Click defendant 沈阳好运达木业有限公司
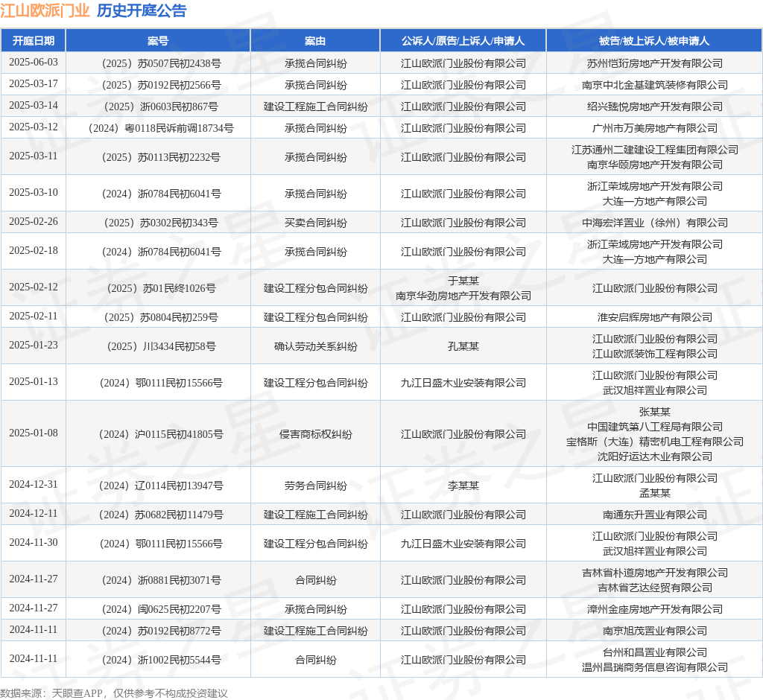763x700 pixels. click(654, 456)
